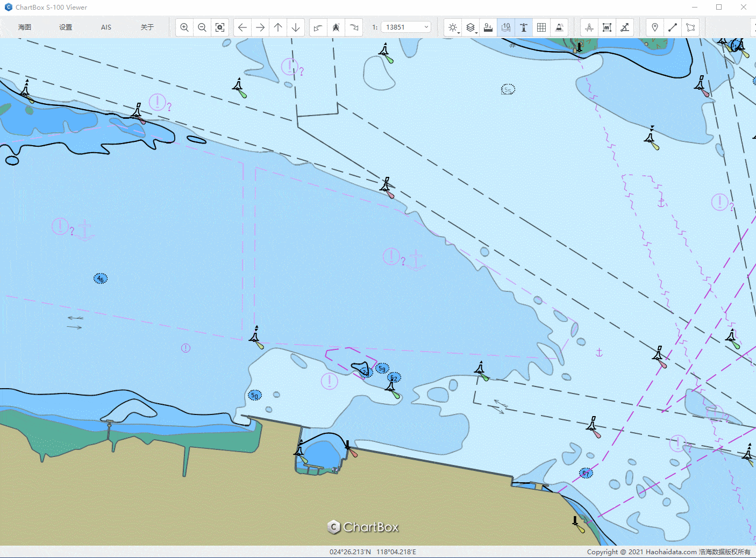Toggle the depth contour labels display
The image size is (756, 558).
(506, 27)
